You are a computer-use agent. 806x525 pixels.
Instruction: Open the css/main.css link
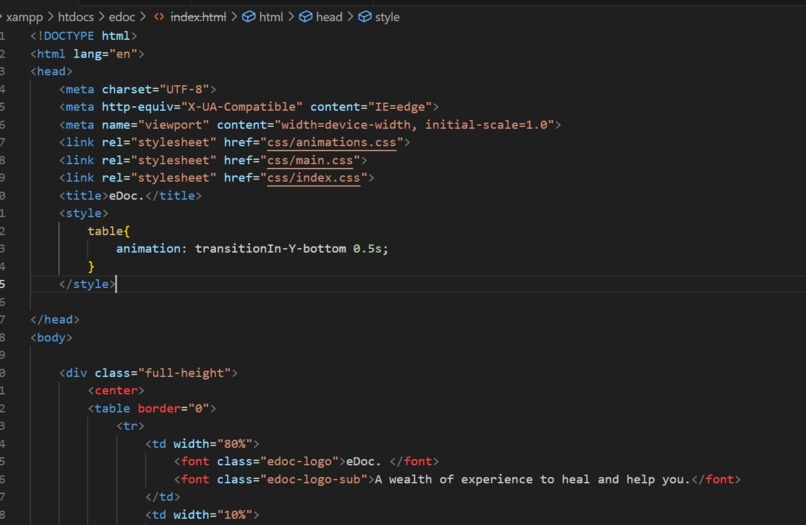(x=310, y=160)
